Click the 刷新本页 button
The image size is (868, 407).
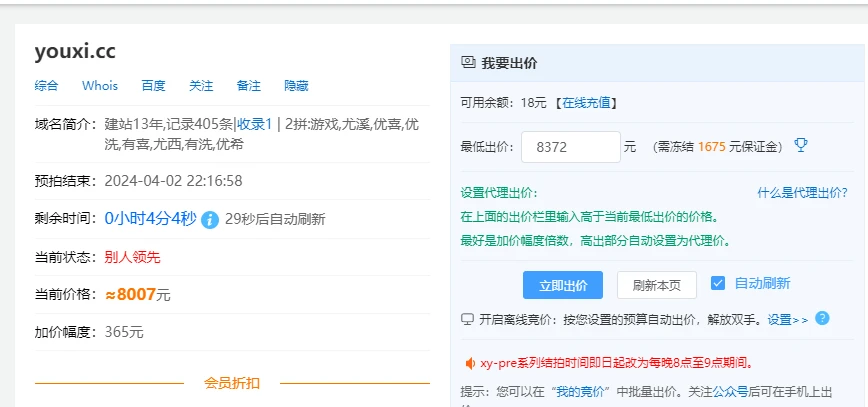tap(656, 285)
